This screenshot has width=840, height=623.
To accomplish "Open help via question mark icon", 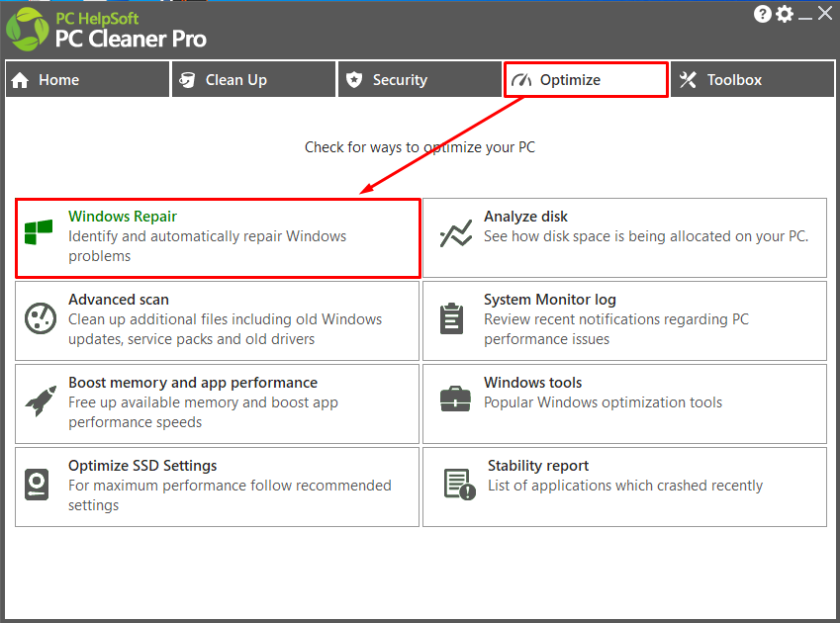I will coord(762,14).
